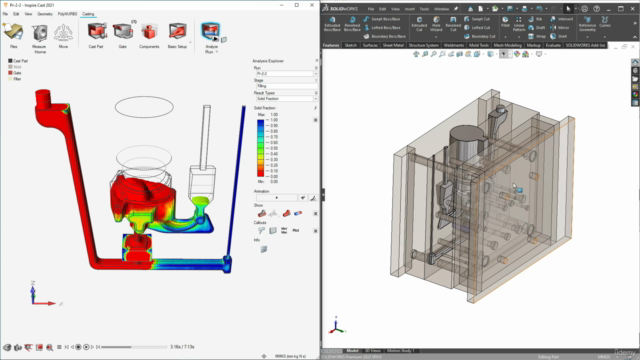Collapse the SolidWorks CommandManager ribbon
Screen dimensions: 640x360
(635, 38)
